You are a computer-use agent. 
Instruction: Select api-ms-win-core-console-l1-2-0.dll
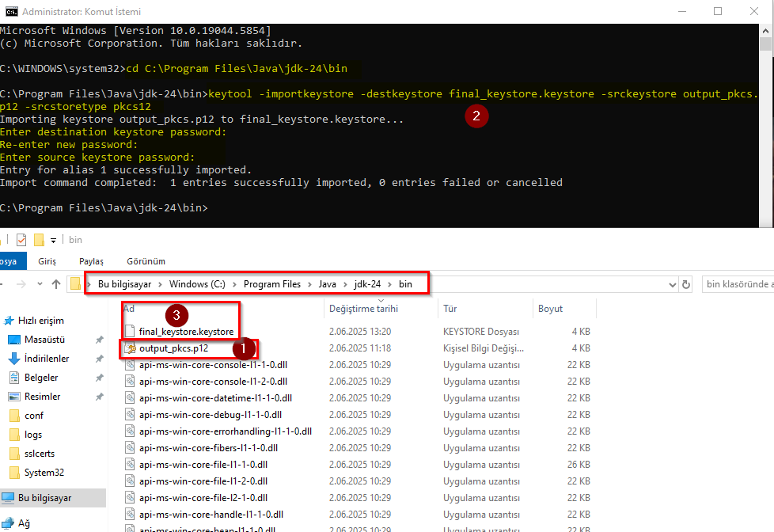(x=213, y=382)
